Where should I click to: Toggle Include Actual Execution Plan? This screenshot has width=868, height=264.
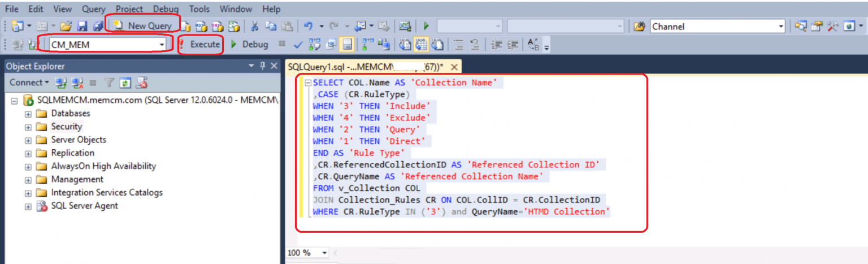point(368,45)
